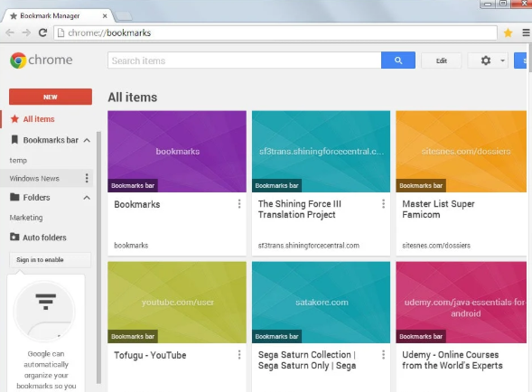The height and width of the screenshot is (392, 532).
Task: Click the All items heading
Action: tap(133, 98)
